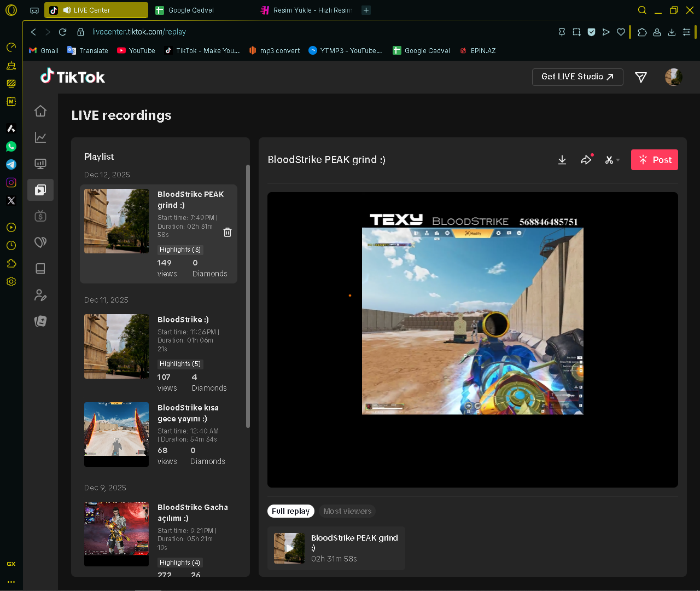Open the YTMP3 - YouTube bookmark
This screenshot has height=591, width=700.
[346, 51]
